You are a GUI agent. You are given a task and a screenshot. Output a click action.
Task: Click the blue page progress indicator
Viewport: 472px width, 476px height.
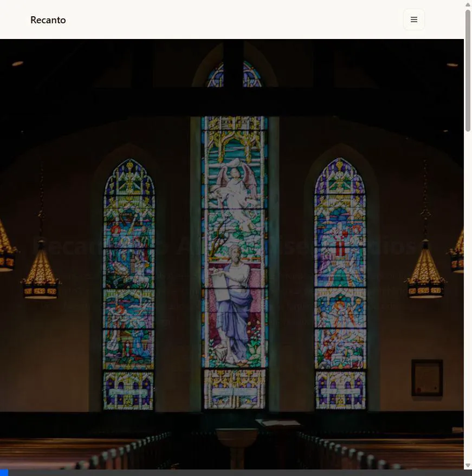(4, 473)
